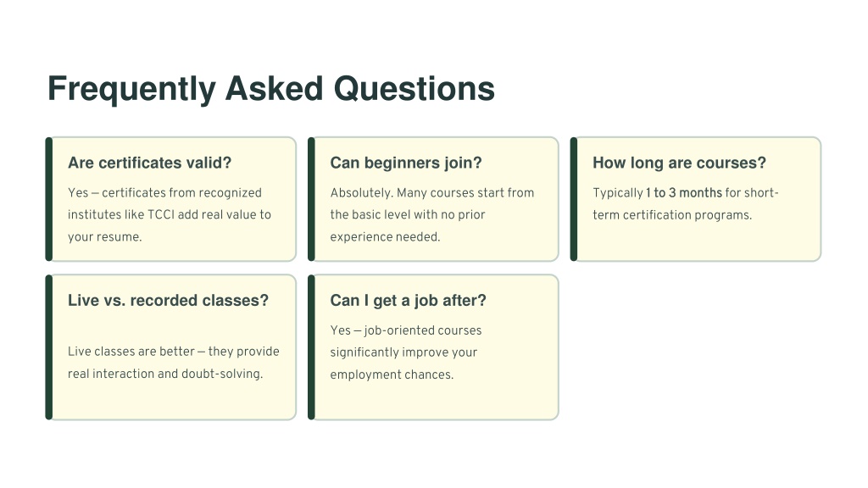Screen dimensions: 868x488
Task: Select the Frequently Asked Questions heading
Action: pyautogui.click(x=270, y=90)
